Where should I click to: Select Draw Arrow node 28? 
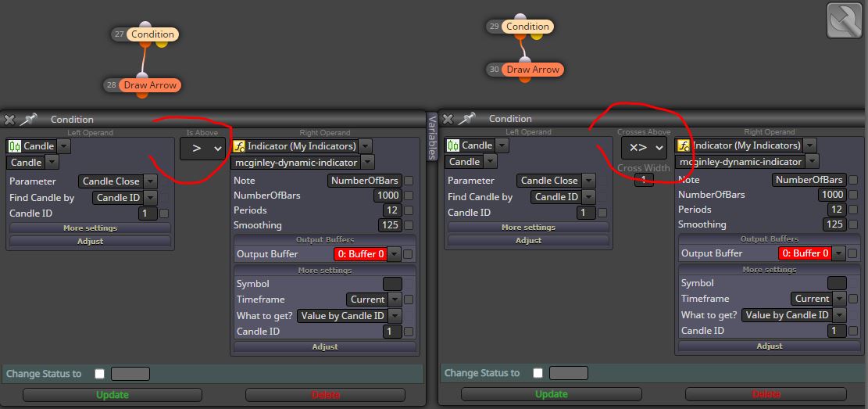tap(149, 85)
